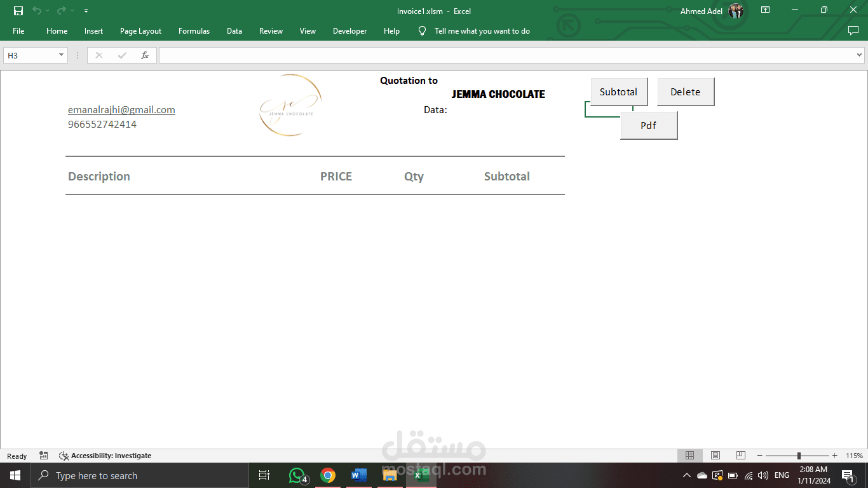Open Google Chrome from the taskbar
The image size is (868, 488).
328,475
